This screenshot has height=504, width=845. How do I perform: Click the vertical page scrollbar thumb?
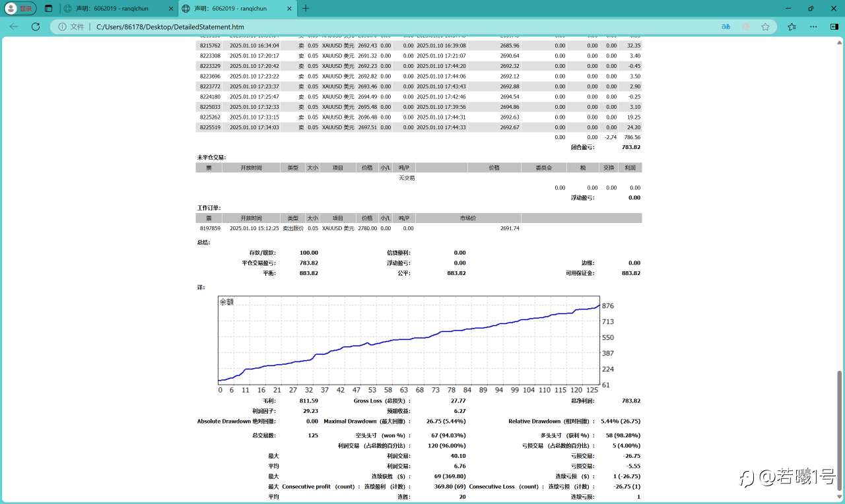(839, 432)
